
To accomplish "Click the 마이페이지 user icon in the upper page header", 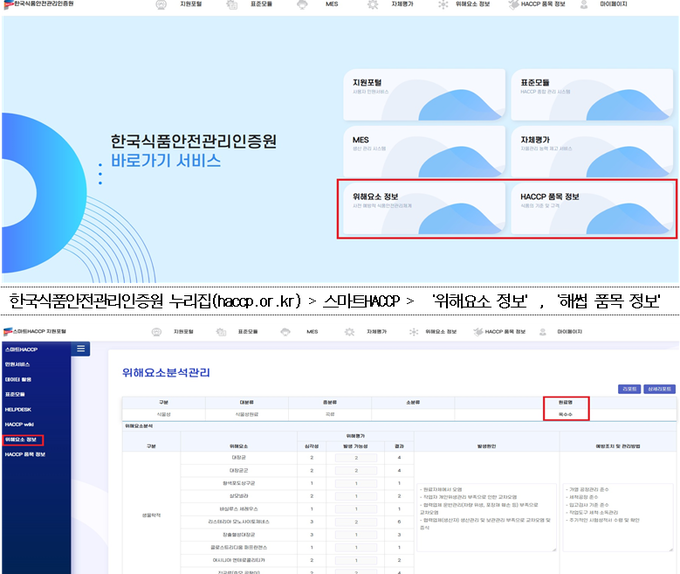I will (x=584, y=4).
